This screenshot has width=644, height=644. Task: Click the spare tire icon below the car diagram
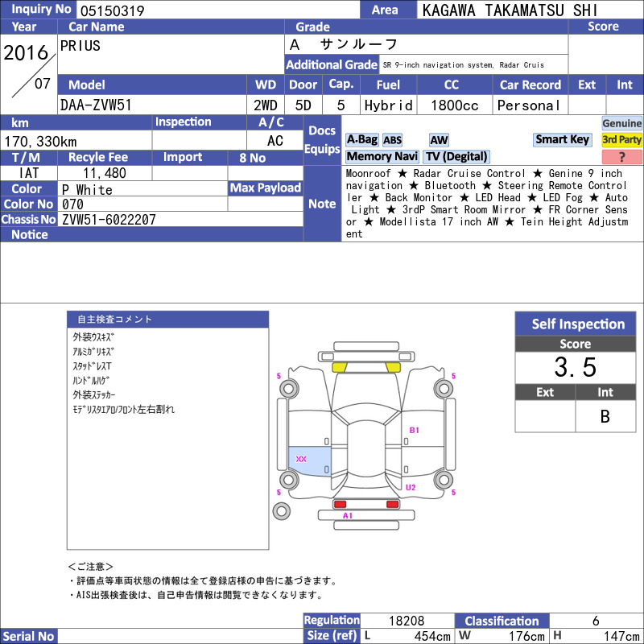[x=282, y=510]
